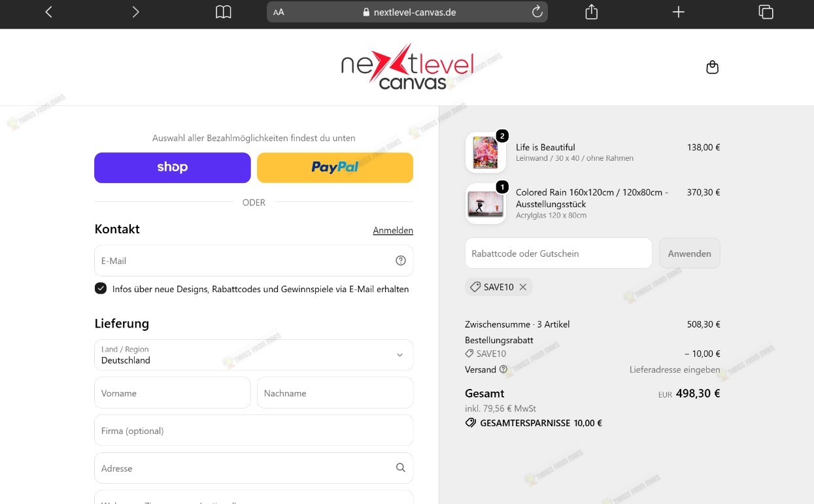Click the 'Zwischensumme · 3 Artikel' label
Image resolution: width=814 pixels, height=504 pixels.
pyautogui.click(x=517, y=324)
